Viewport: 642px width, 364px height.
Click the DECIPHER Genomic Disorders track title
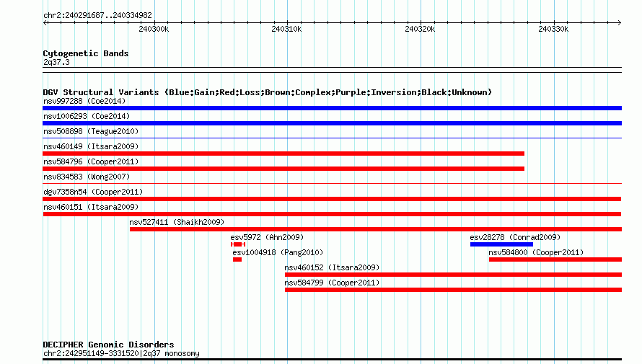[108, 345]
